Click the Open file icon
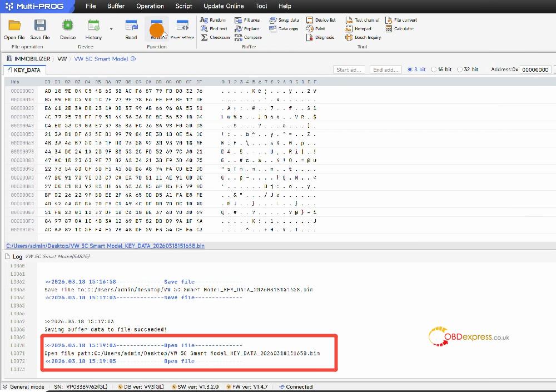 (x=14, y=26)
